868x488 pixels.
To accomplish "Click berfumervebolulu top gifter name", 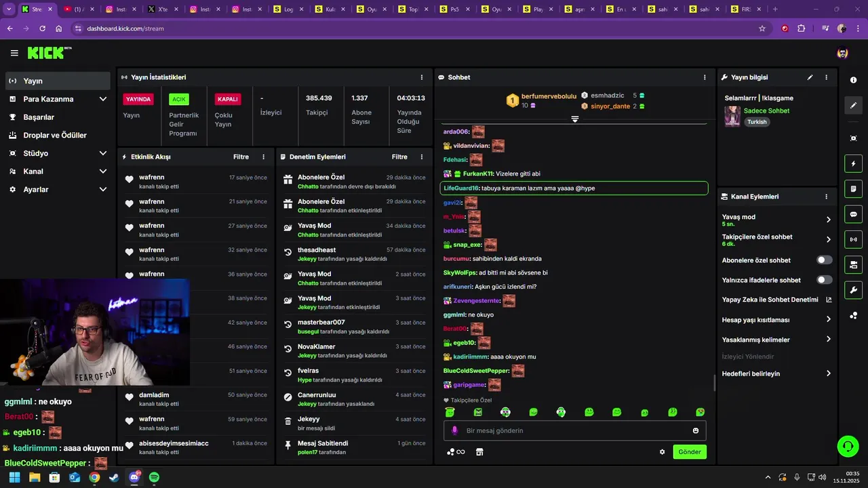I will 549,96.
